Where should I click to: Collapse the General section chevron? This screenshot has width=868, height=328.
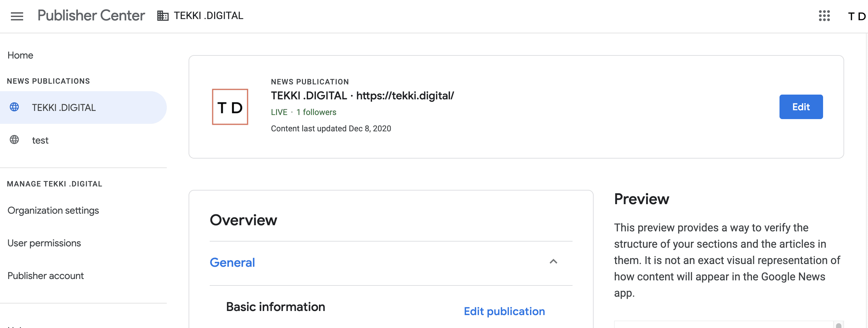click(553, 262)
